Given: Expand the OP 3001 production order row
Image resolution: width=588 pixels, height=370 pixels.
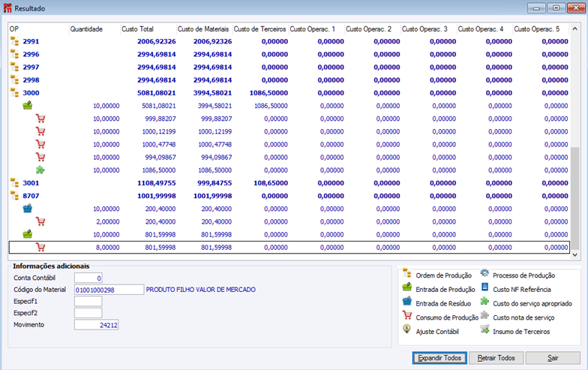Looking at the screenshot, I should pos(14,182).
